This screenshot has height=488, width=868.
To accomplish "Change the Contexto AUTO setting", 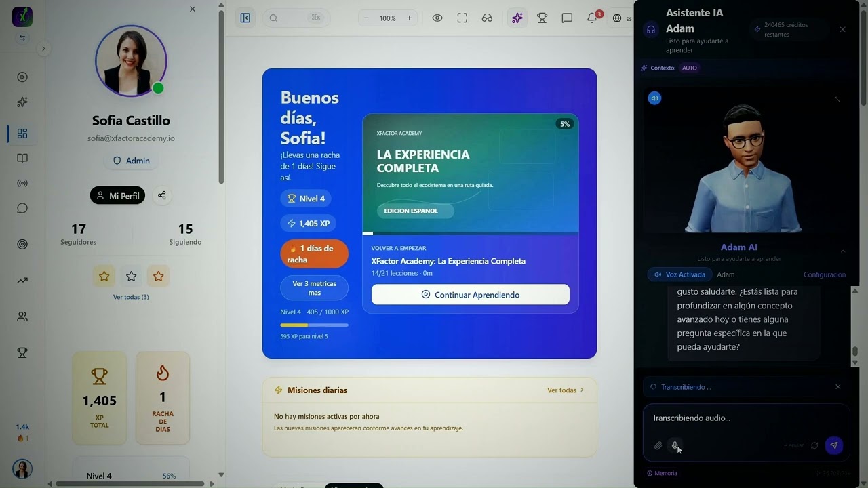I will coord(690,68).
